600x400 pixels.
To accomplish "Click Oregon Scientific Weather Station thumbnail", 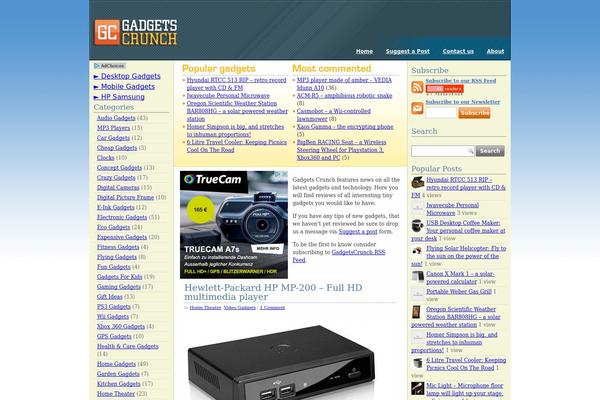I will pyautogui.click(x=417, y=312).
